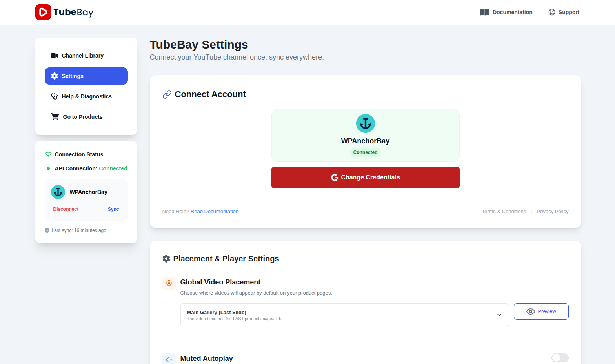The width and height of the screenshot is (615, 364).
Task: Open the Privacy Policy link
Action: [x=553, y=212]
